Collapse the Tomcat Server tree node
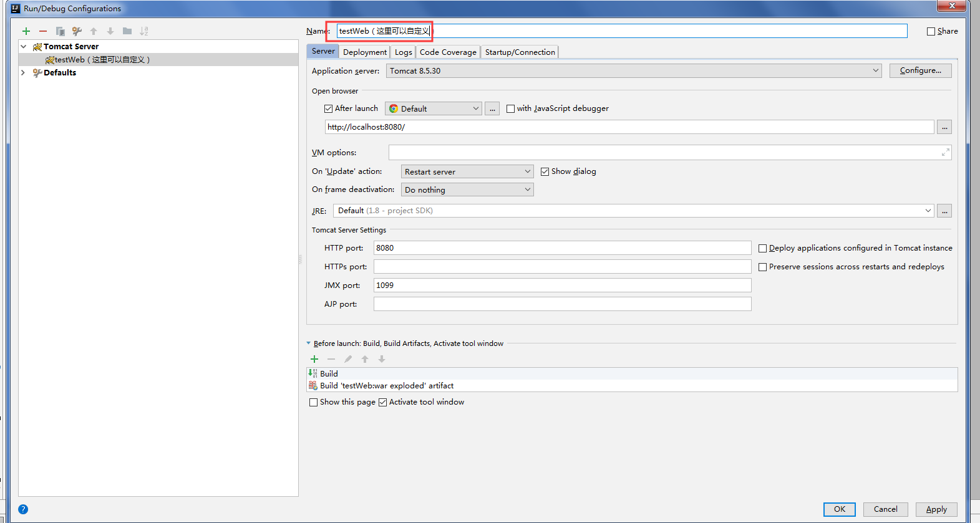The image size is (980, 523). click(x=24, y=47)
